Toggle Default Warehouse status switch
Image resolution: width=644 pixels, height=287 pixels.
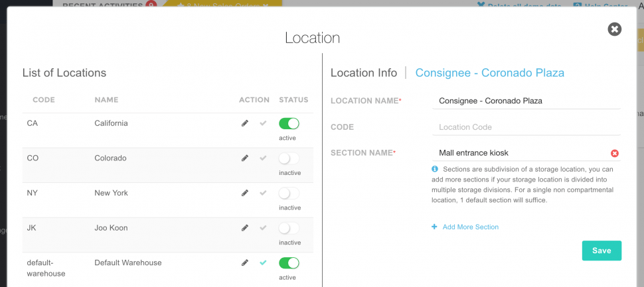[x=289, y=263]
